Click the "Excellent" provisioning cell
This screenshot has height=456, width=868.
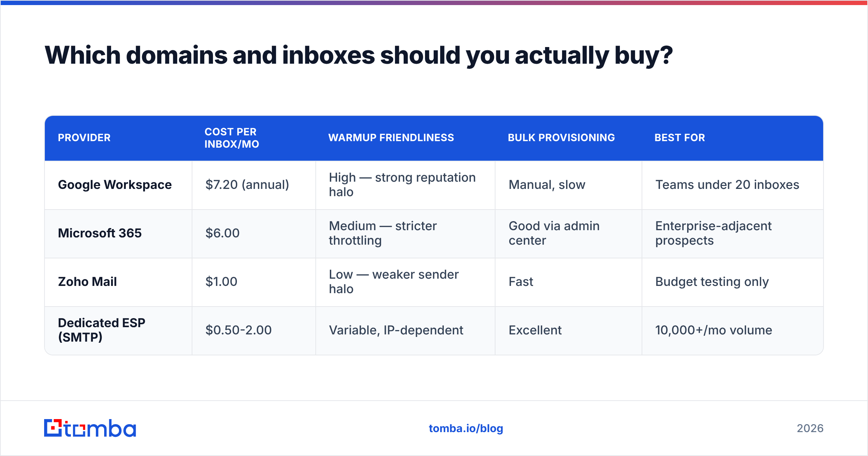click(569, 330)
